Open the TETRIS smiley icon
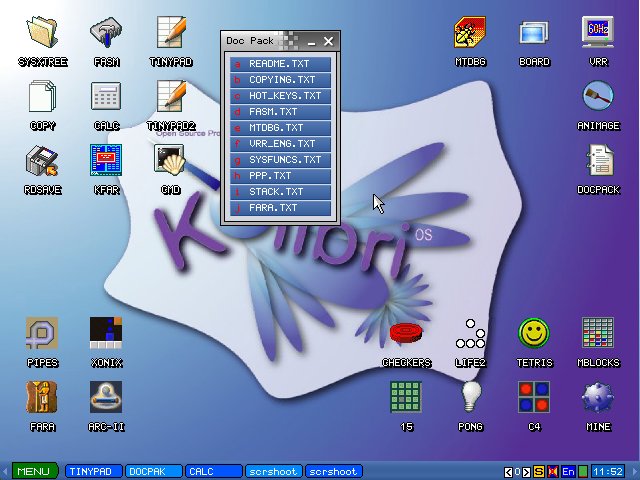Viewport: 640px width, 480px height. point(534,336)
